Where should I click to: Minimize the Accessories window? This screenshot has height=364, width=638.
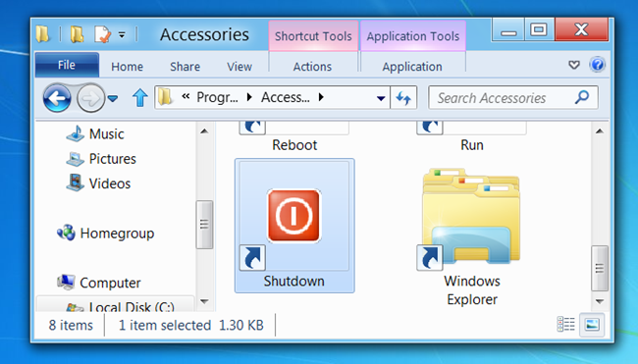(508, 29)
